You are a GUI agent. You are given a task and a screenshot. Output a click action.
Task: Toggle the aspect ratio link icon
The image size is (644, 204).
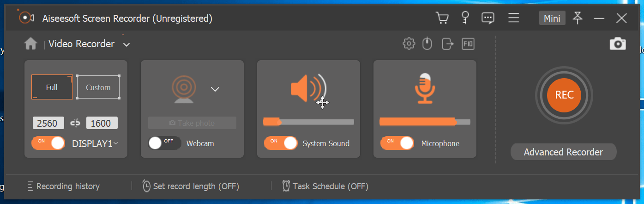click(x=75, y=123)
